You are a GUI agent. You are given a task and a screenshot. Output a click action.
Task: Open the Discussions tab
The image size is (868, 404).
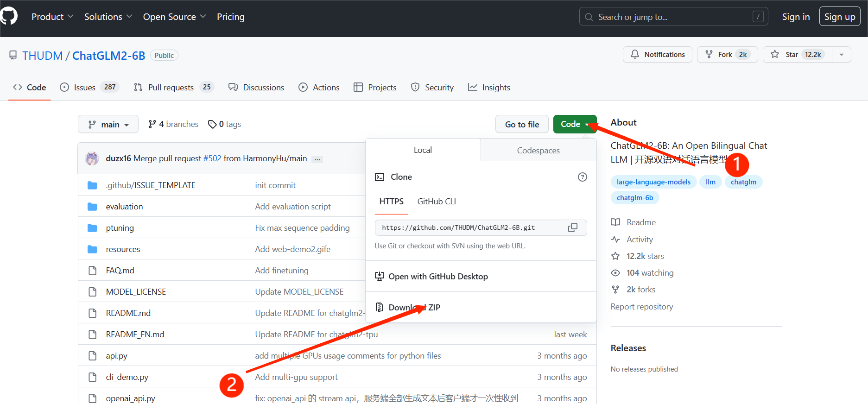[x=256, y=87]
